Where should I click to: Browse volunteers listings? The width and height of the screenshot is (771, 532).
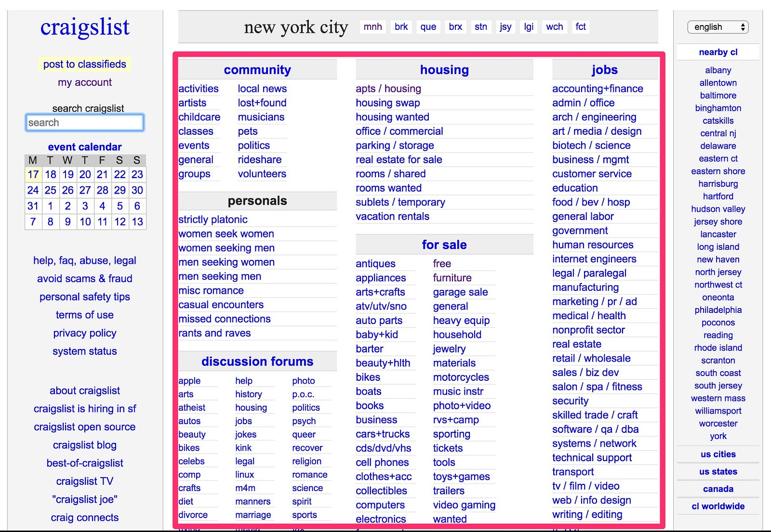(x=262, y=174)
